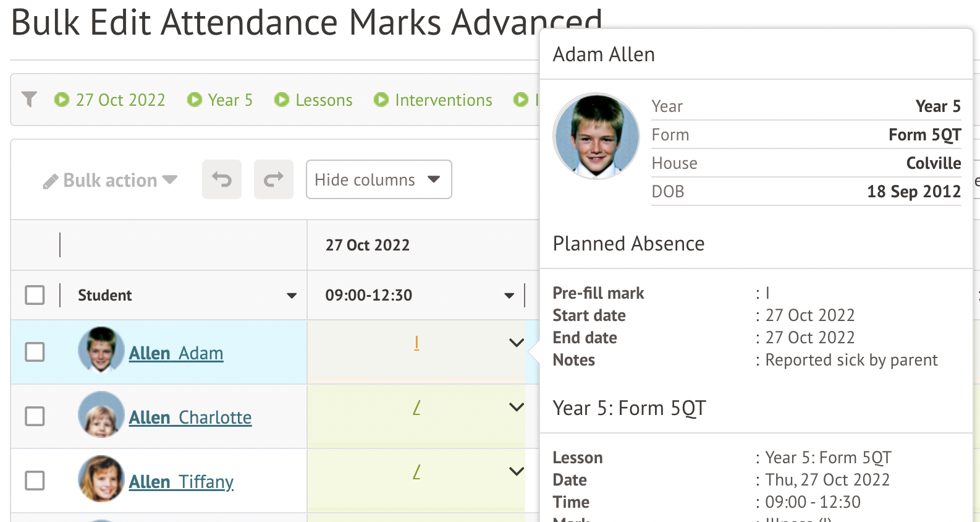Click the green icon beside Interventions
Screen dimensions: 980x522
click(381, 100)
